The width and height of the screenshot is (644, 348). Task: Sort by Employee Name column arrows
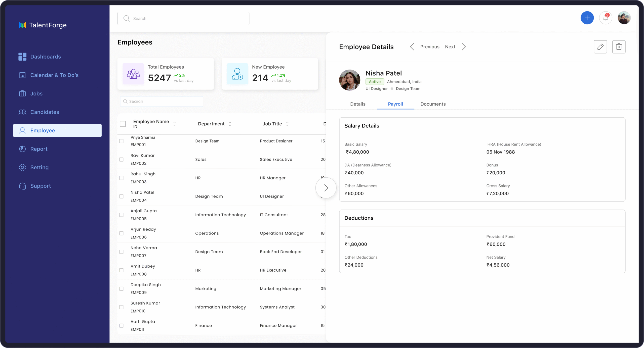tap(174, 124)
